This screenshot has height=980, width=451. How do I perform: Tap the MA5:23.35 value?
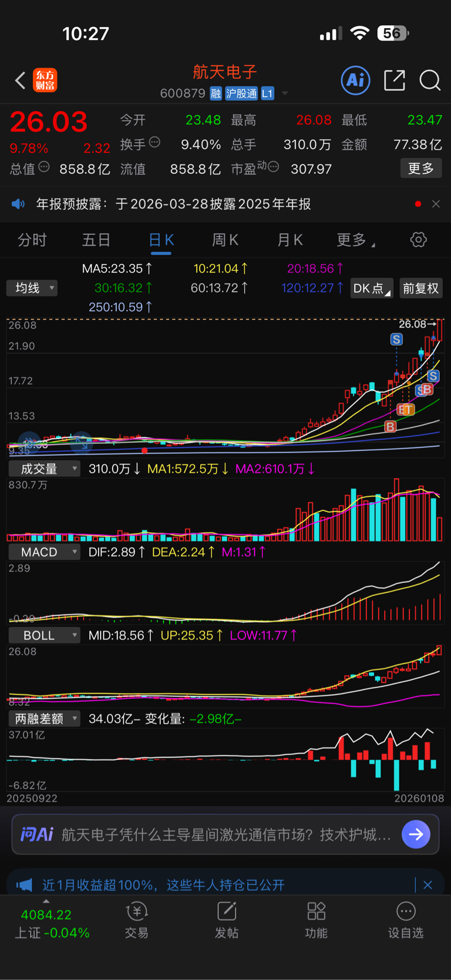click(x=117, y=268)
